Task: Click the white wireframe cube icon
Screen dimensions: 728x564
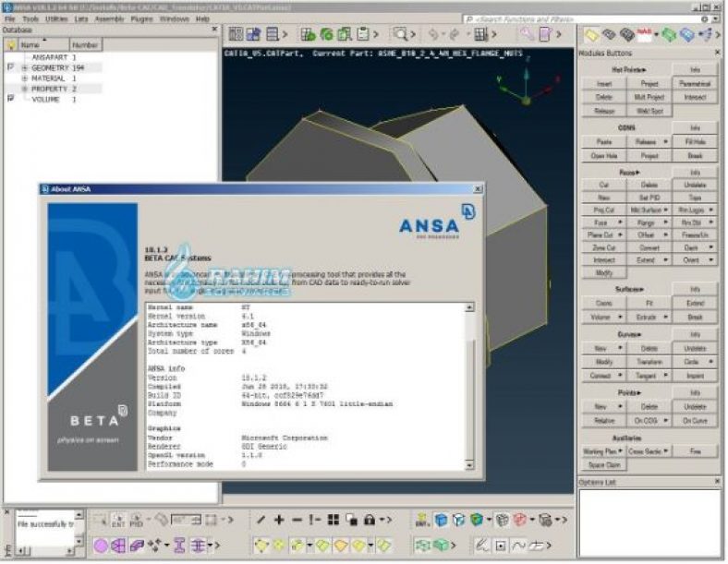Action: point(459,520)
